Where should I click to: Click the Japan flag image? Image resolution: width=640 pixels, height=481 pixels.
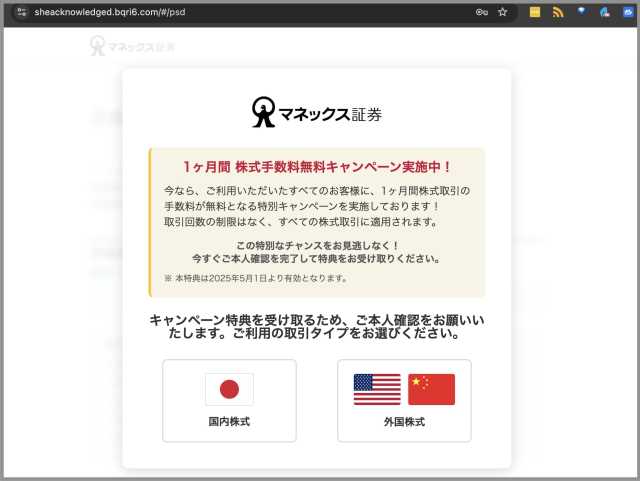pyautogui.click(x=229, y=389)
